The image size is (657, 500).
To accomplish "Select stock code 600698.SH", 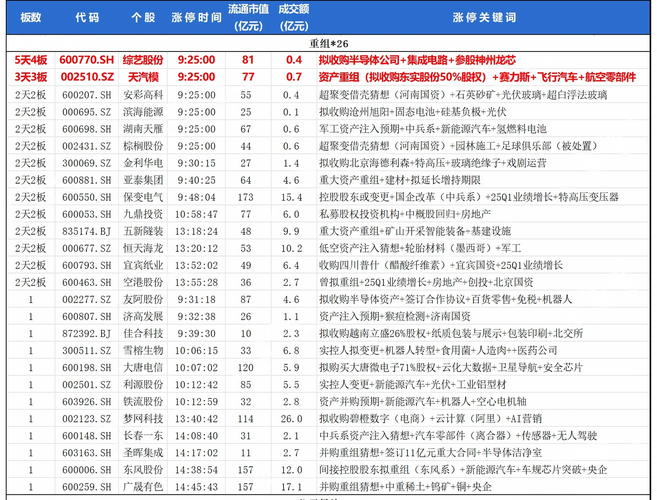I will click(x=87, y=129).
